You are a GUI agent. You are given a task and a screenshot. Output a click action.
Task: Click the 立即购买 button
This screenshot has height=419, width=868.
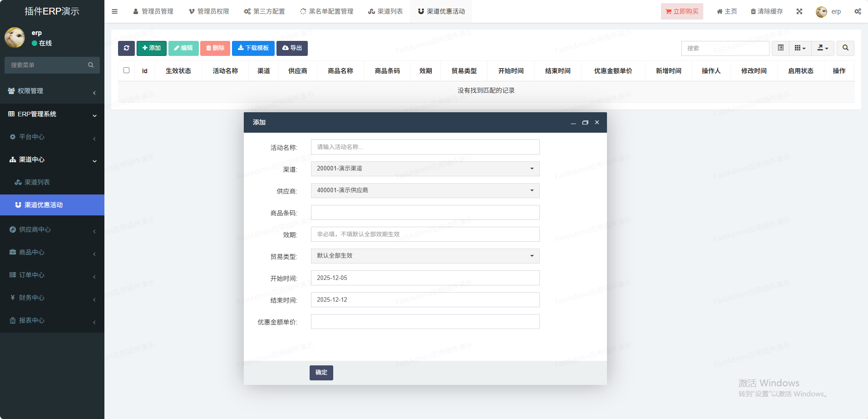click(x=681, y=11)
